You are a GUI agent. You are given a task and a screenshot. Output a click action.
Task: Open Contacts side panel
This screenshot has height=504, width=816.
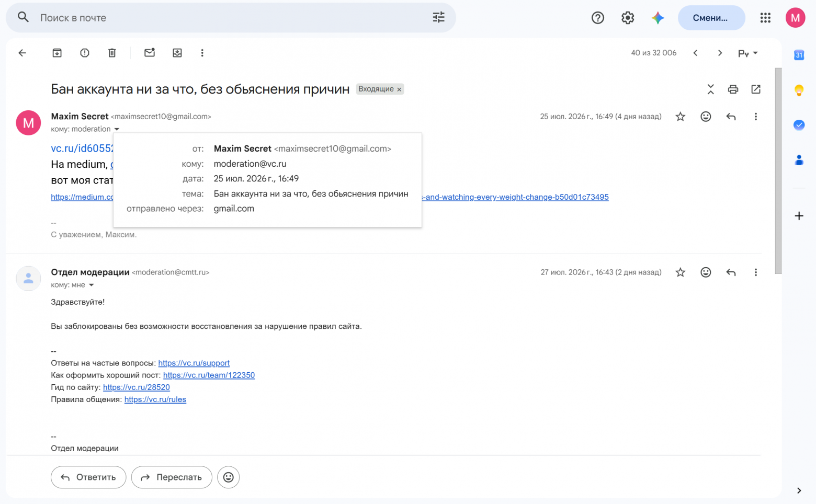[799, 160]
